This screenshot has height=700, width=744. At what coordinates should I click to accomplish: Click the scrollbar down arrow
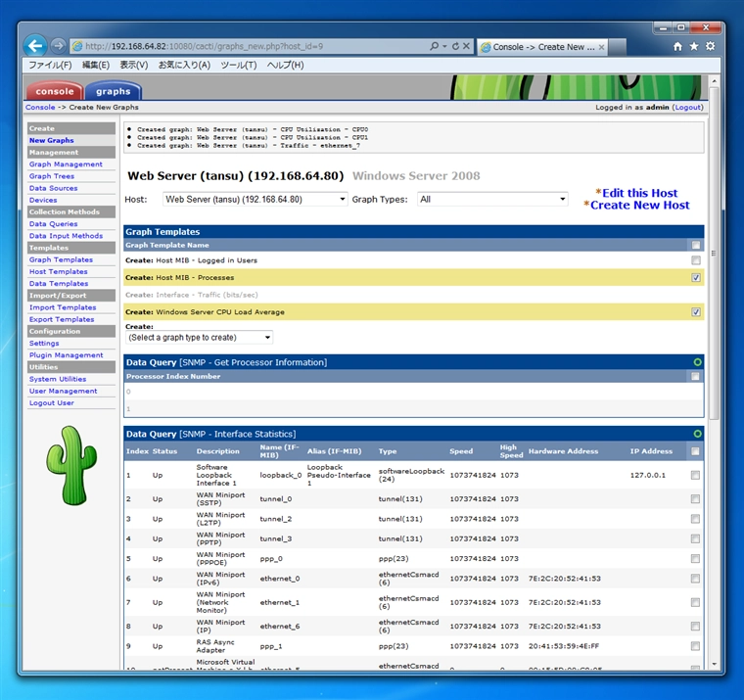pyautogui.click(x=714, y=665)
